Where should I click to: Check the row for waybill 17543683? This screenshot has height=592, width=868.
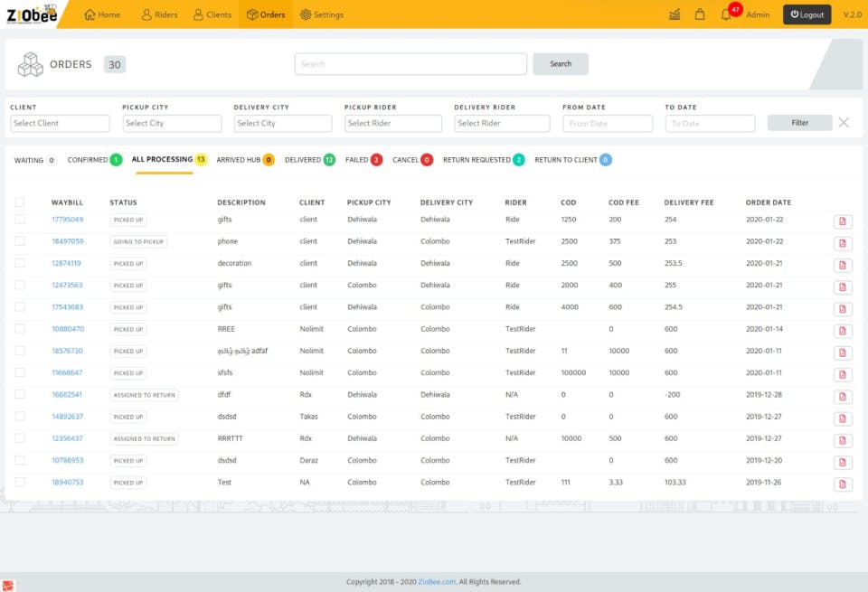click(19, 306)
